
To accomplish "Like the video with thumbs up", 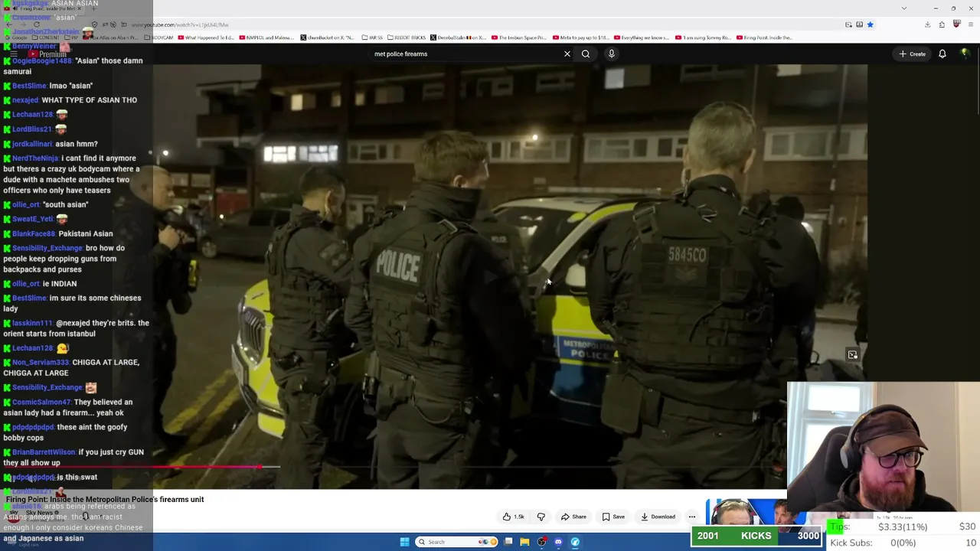I will 514,517.
